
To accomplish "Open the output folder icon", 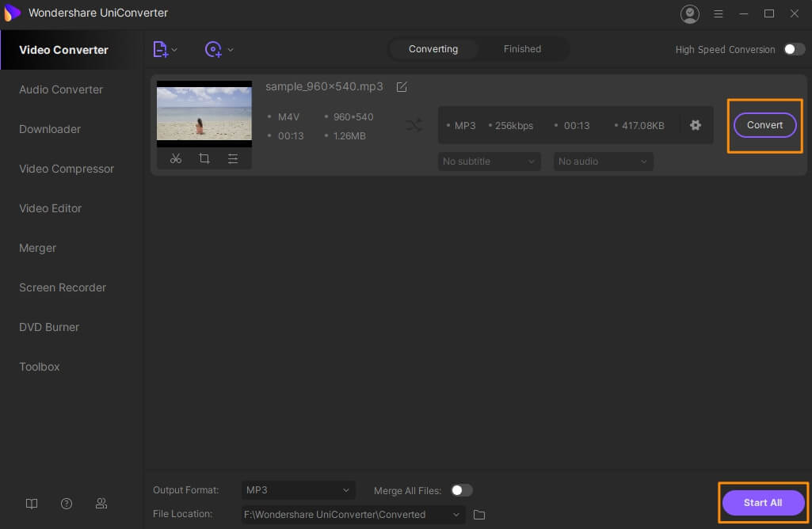I will [x=479, y=515].
